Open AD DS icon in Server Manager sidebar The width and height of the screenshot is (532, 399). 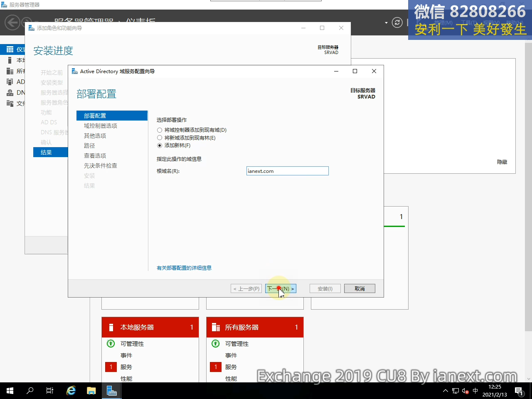(10, 82)
